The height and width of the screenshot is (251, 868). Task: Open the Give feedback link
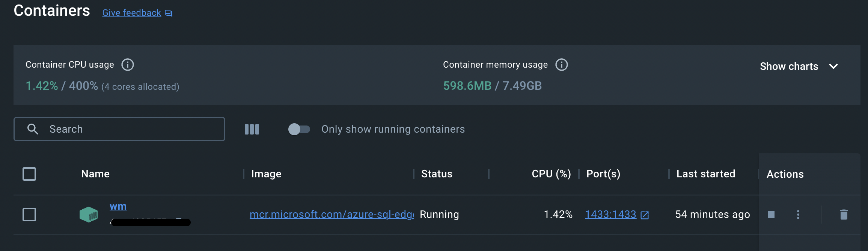(x=132, y=13)
